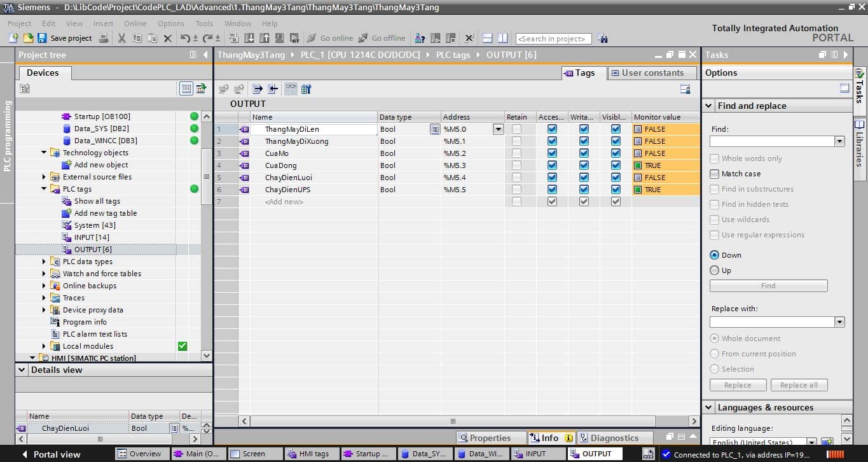
Task: Click the search binoculars icon beside project search
Action: click(x=602, y=39)
